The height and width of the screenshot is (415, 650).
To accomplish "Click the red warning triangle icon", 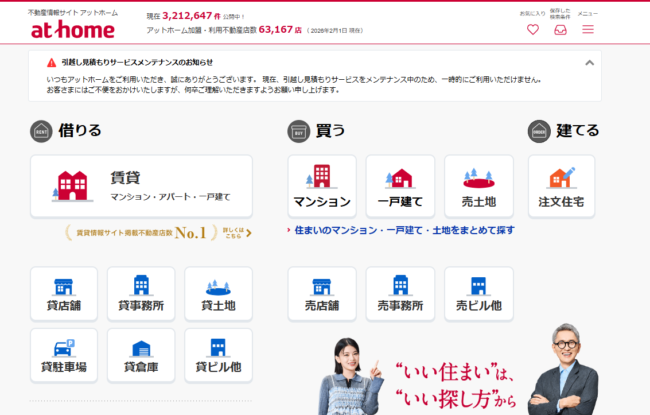I will click(51, 63).
